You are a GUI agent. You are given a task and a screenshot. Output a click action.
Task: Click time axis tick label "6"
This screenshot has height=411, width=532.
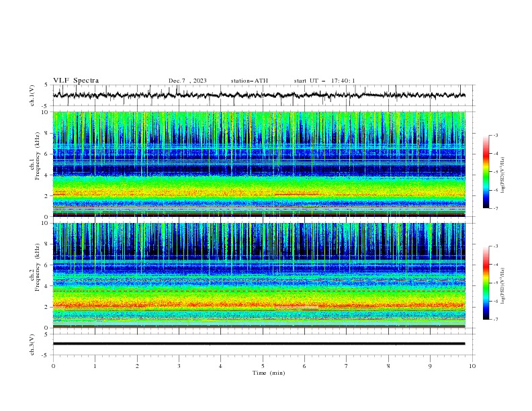(304, 366)
